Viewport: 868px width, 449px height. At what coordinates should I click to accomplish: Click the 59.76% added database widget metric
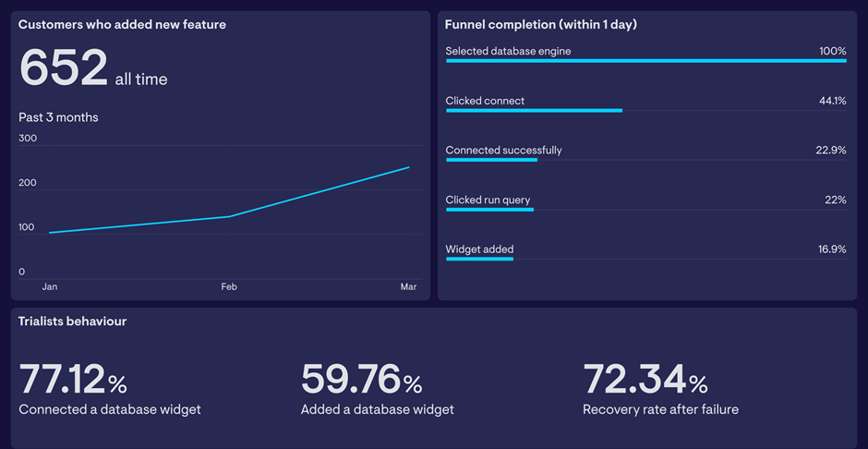coord(361,381)
